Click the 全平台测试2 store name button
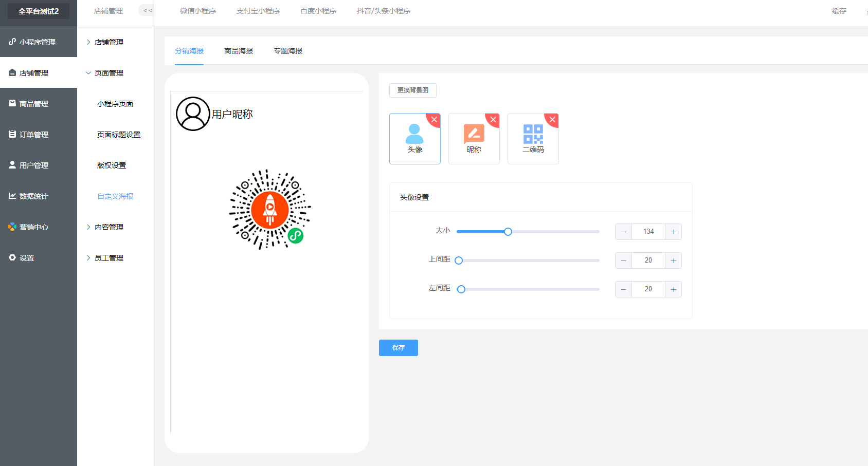This screenshot has width=868, height=466. (39, 11)
